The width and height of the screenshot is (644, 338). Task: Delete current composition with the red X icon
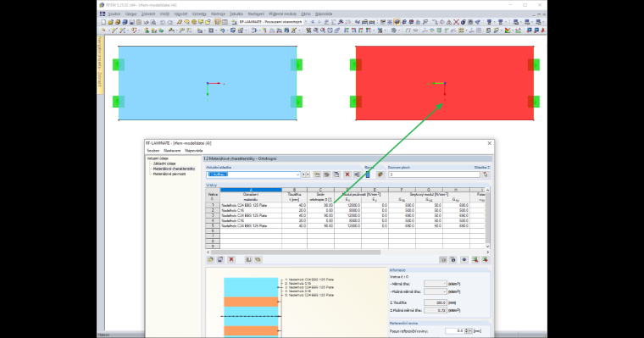347,175
